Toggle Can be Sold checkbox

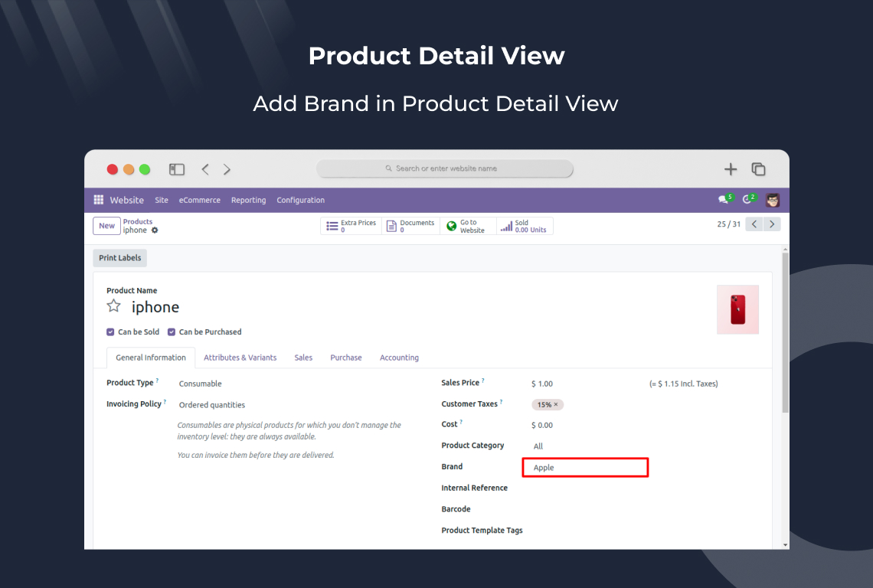110,332
